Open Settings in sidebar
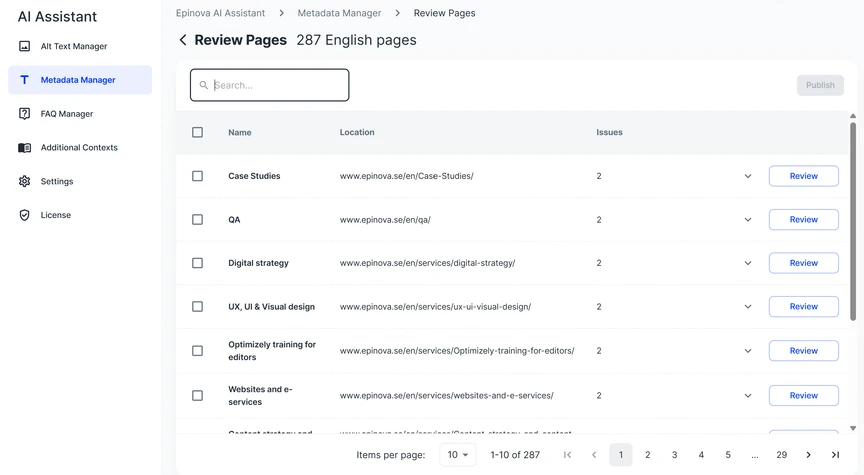 tap(80, 181)
